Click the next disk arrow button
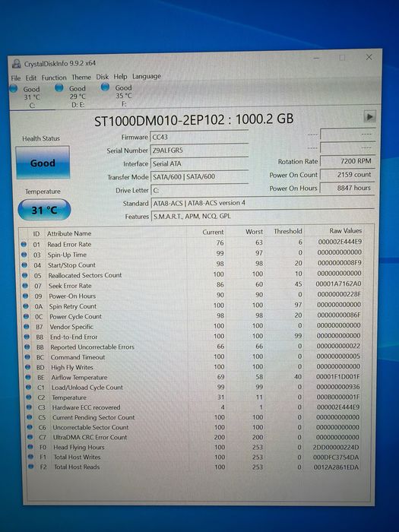 [369, 117]
